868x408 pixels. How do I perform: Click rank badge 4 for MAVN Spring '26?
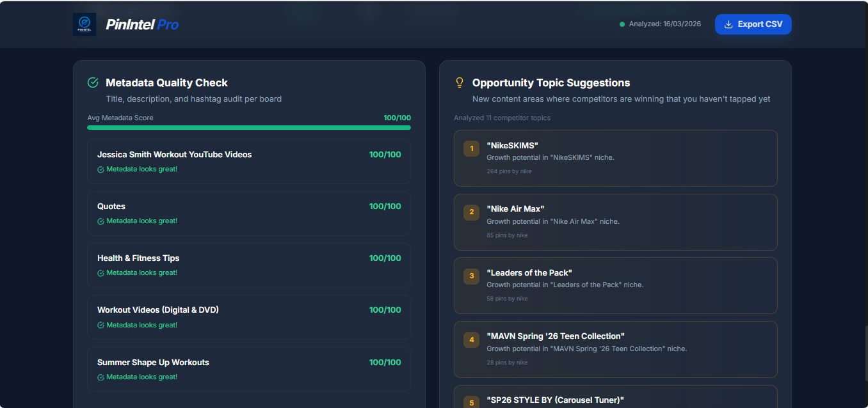pyautogui.click(x=472, y=340)
